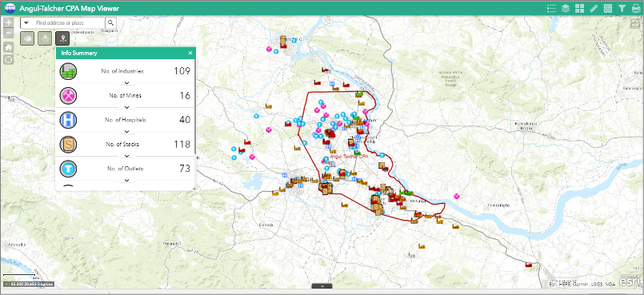Click the lone red industry marker at map's southeast
The width and height of the screenshot is (644, 295).
click(x=529, y=265)
